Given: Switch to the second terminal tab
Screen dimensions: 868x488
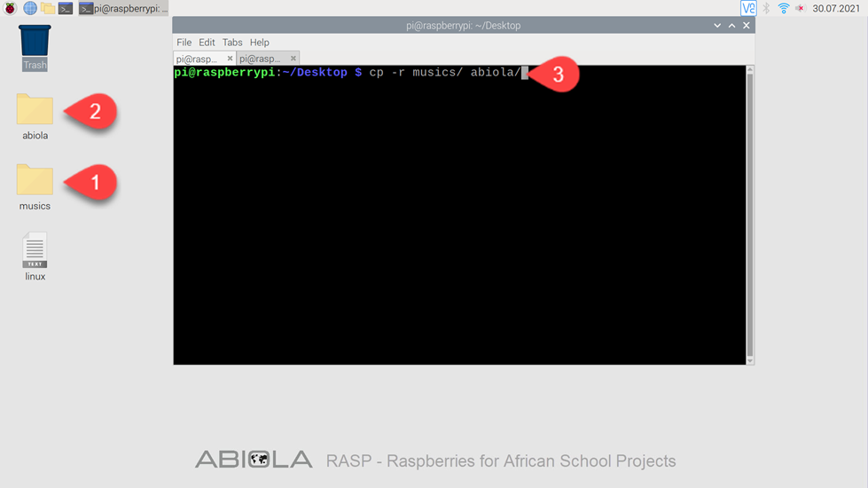Looking at the screenshot, I should (x=260, y=59).
